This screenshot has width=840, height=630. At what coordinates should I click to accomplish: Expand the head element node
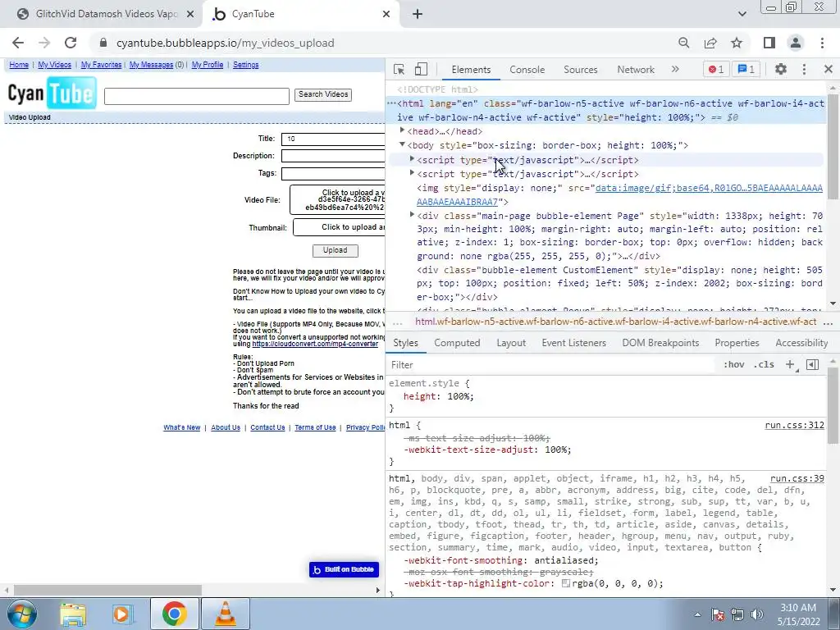[402, 130]
